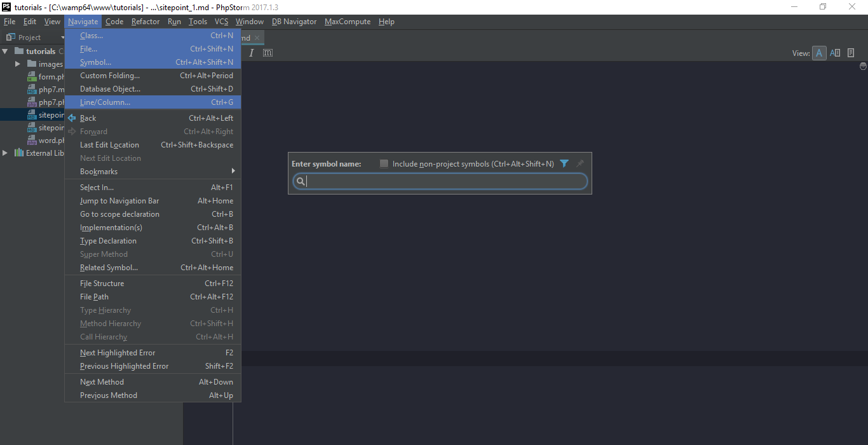Select word.php file in project tree

51,140
